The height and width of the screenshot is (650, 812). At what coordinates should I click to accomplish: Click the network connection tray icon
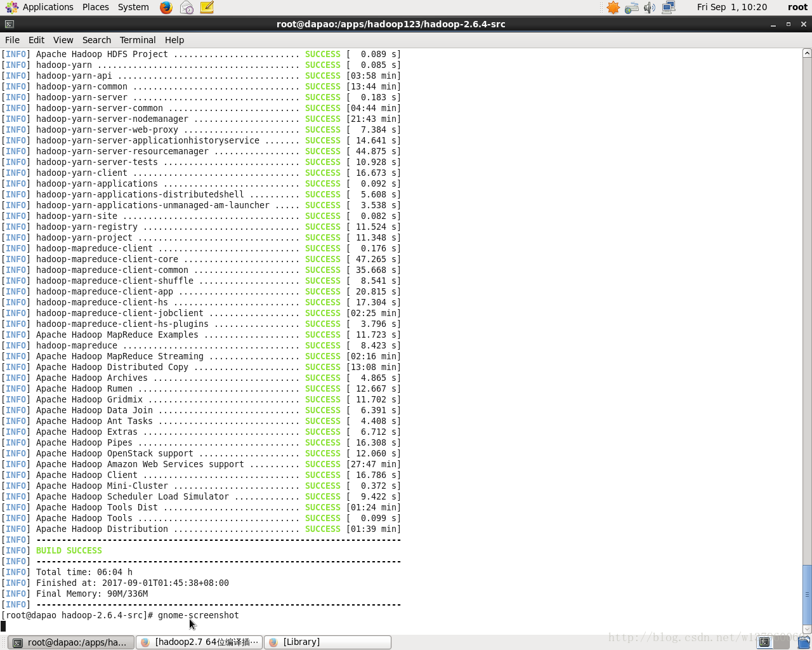point(669,8)
